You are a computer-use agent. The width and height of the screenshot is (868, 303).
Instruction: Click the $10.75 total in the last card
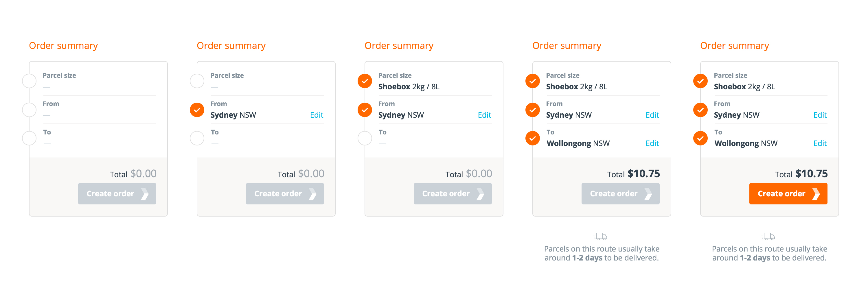811,174
